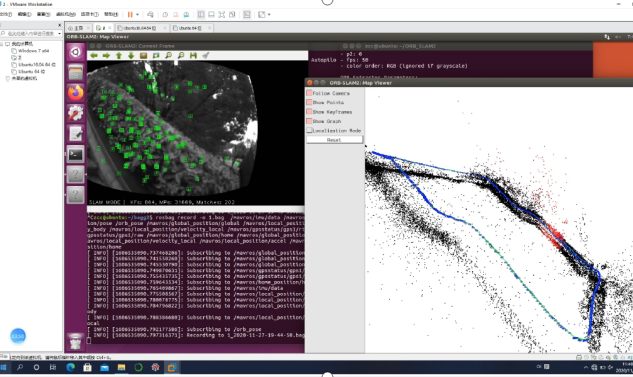Enable the Localization Mode checkbox
This screenshot has height=377, width=633.
tap(309, 130)
